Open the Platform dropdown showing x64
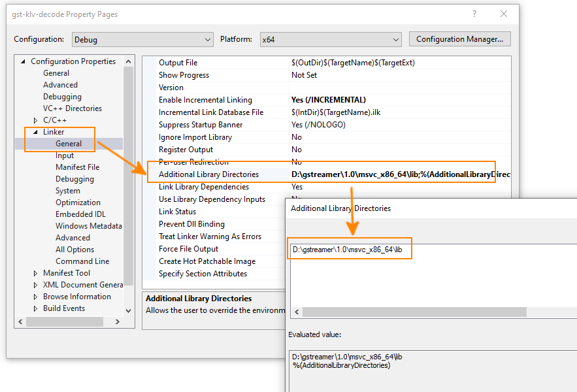Viewport: 577px width, 392px height. (330, 39)
